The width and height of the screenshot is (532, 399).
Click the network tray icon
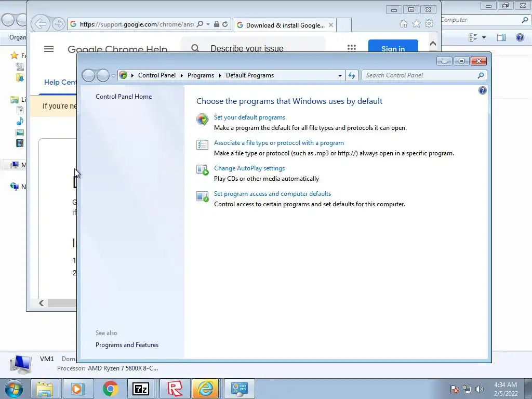467,389
